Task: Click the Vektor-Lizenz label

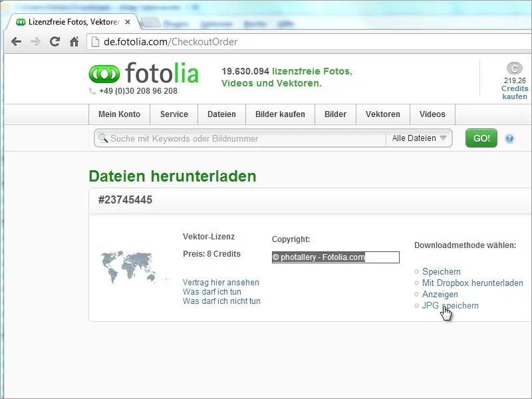Action: pyautogui.click(x=209, y=237)
